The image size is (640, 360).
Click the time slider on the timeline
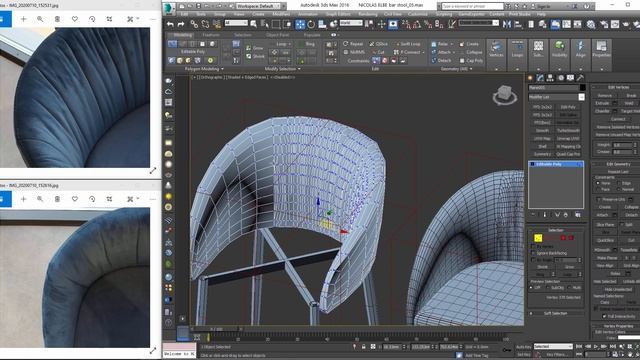(x=216, y=329)
